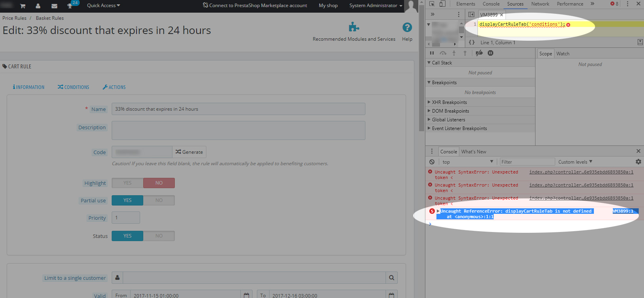
Task: Open the My shop link
Action: [328, 6]
